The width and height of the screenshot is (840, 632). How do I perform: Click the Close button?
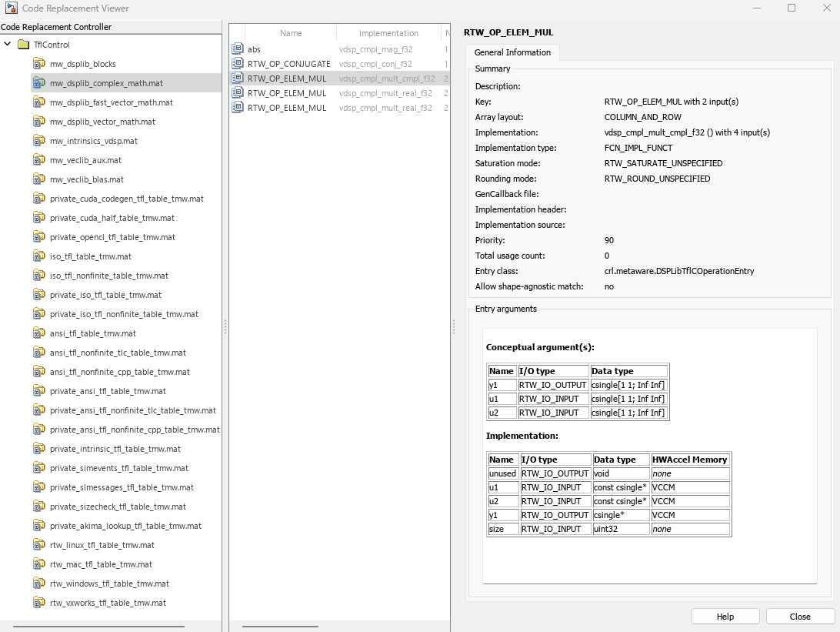click(x=800, y=617)
